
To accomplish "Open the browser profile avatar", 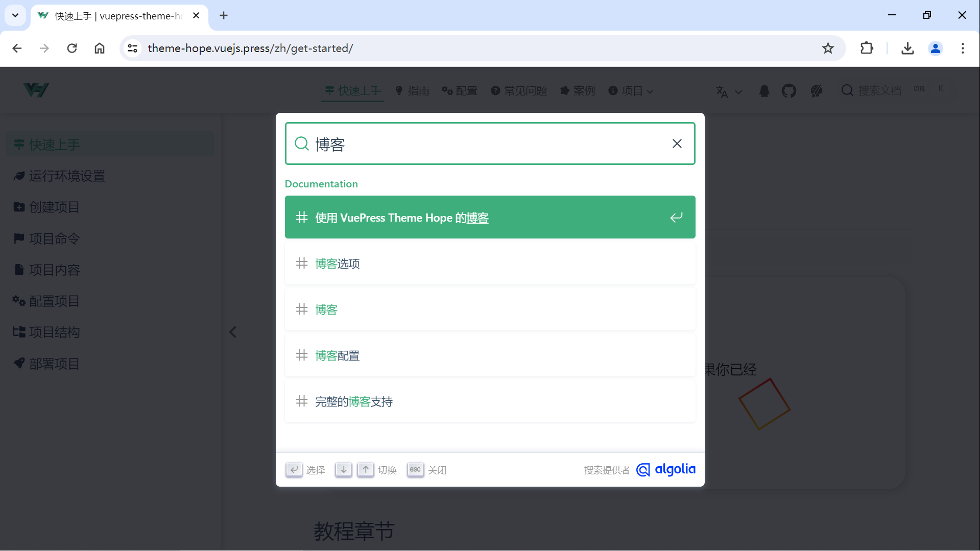I will pos(936,48).
